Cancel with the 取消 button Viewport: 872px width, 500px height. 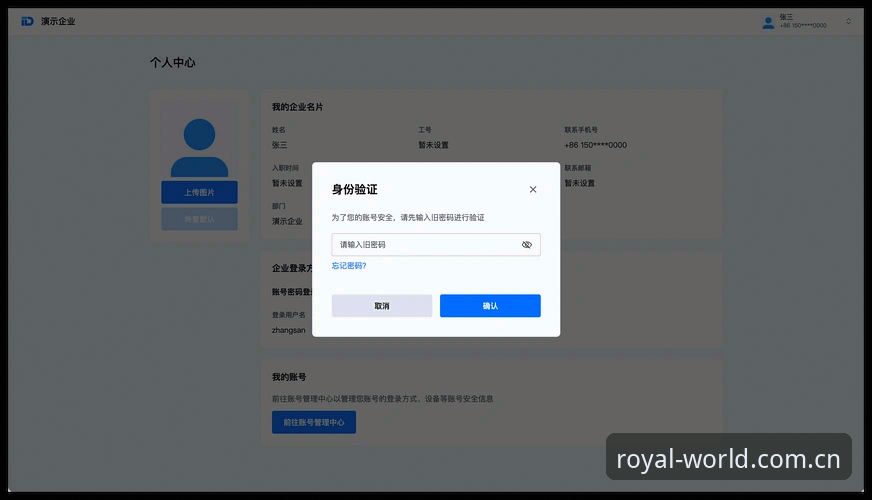382,306
